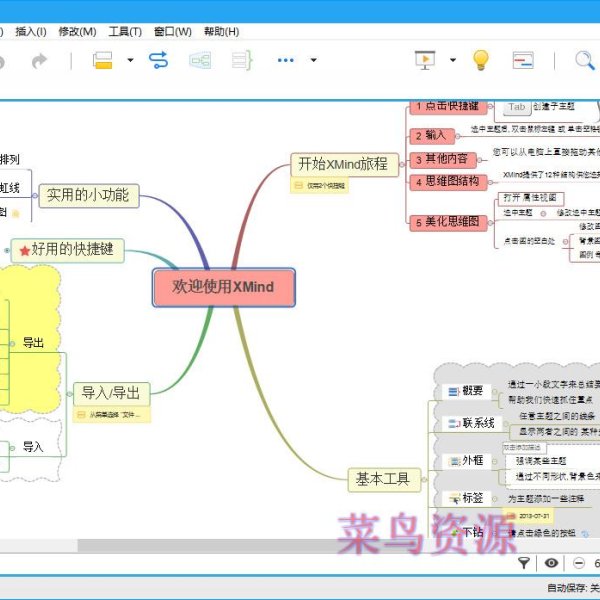Select the 导入/导出 topic
Image resolution: width=600 pixels, height=600 pixels.
click(x=111, y=394)
